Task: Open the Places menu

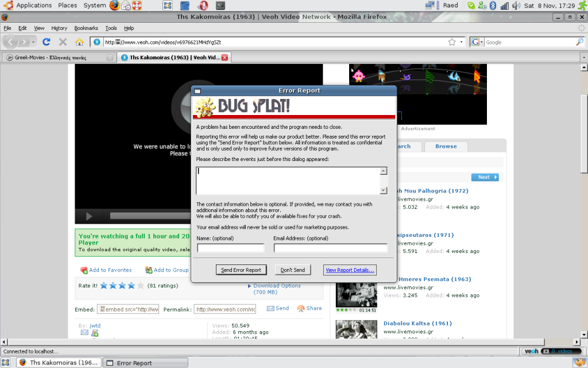Action: coord(68,5)
